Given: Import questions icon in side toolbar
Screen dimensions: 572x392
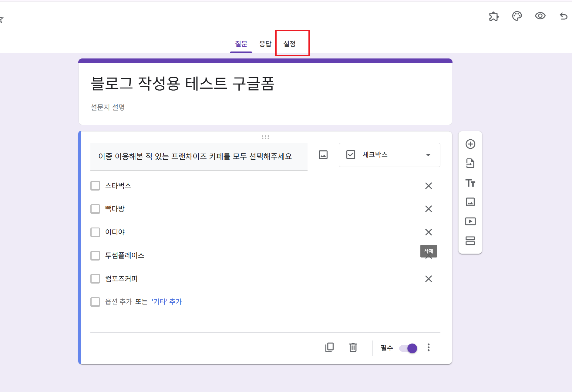Looking at the screenshot, I should tap(470, 164).
